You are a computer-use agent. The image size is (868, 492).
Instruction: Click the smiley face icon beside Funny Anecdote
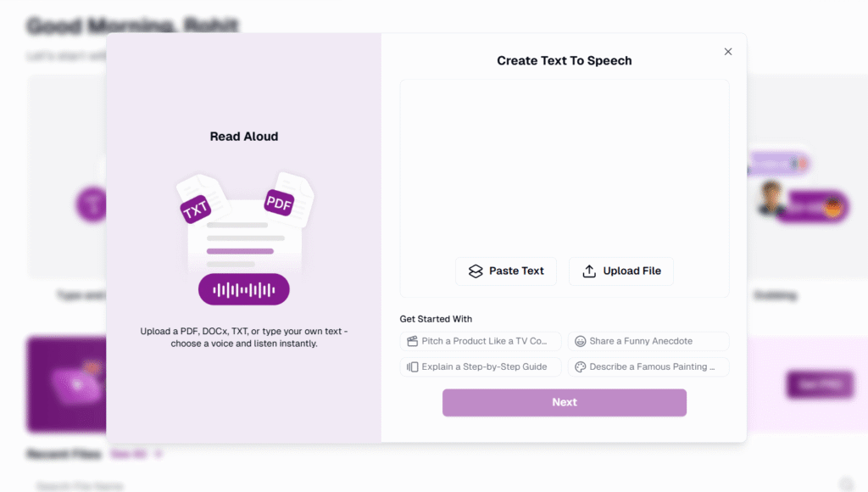tap(580, 341)
